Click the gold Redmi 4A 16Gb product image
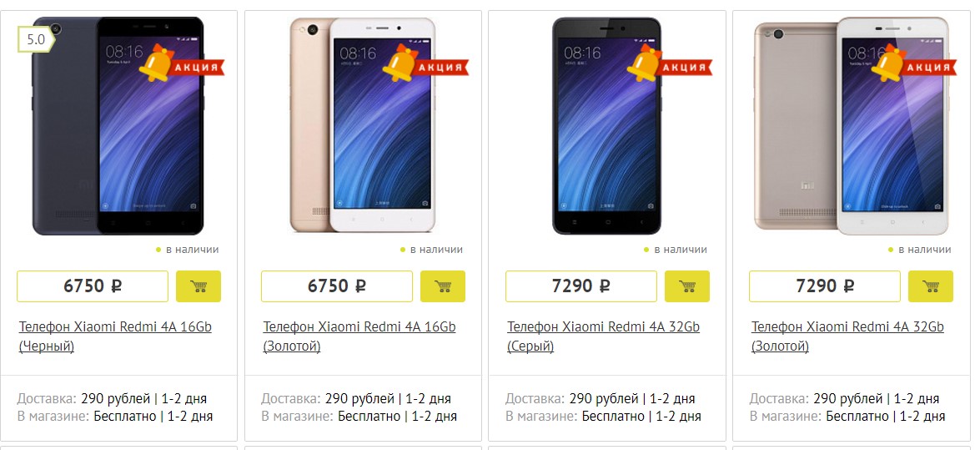980x450 pixels. pyautogui.click(x=363, y=126)
